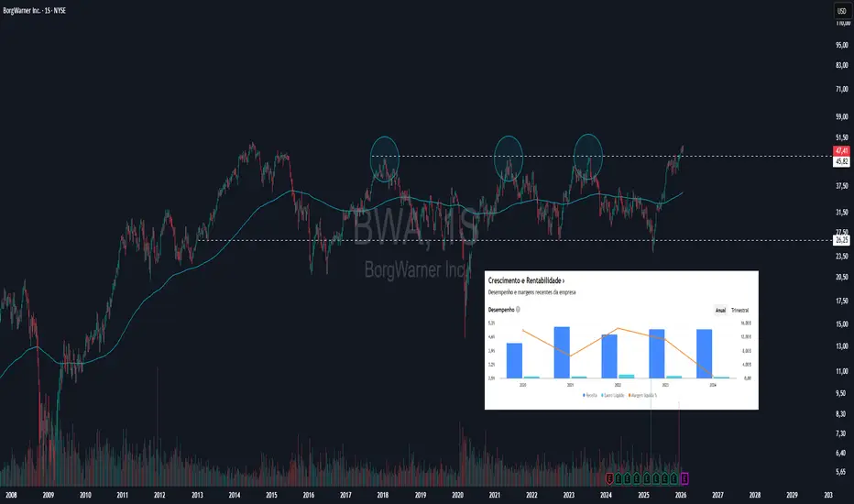The height and width of the screenshot is (504, 854).
Task: Click the 71,00 price scale label
Action: click(x=841, y=89)
